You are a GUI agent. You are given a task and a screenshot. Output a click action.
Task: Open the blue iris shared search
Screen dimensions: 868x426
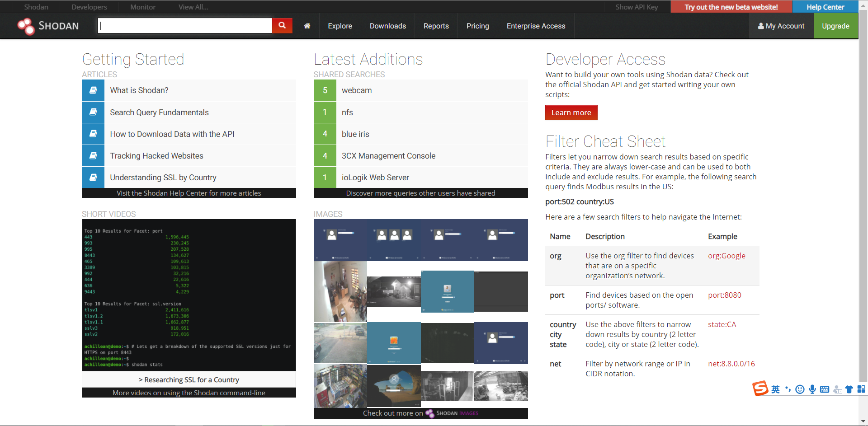click(421, 134)
